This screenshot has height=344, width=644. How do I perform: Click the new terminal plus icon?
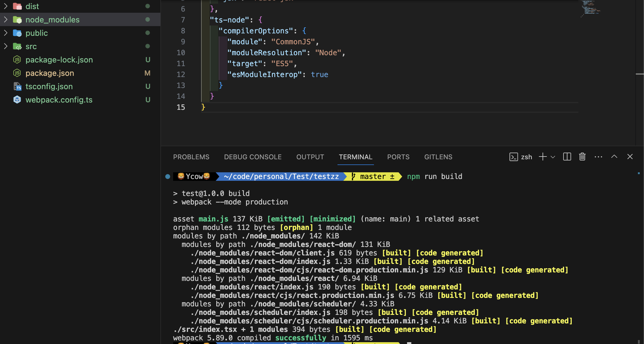(543, 157)
